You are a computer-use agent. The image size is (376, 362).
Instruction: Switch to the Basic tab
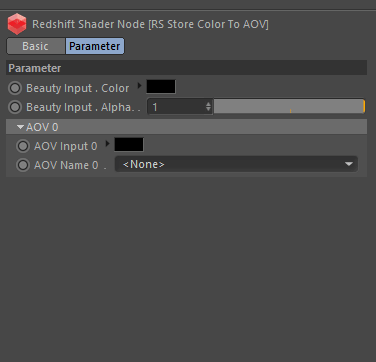35,46
